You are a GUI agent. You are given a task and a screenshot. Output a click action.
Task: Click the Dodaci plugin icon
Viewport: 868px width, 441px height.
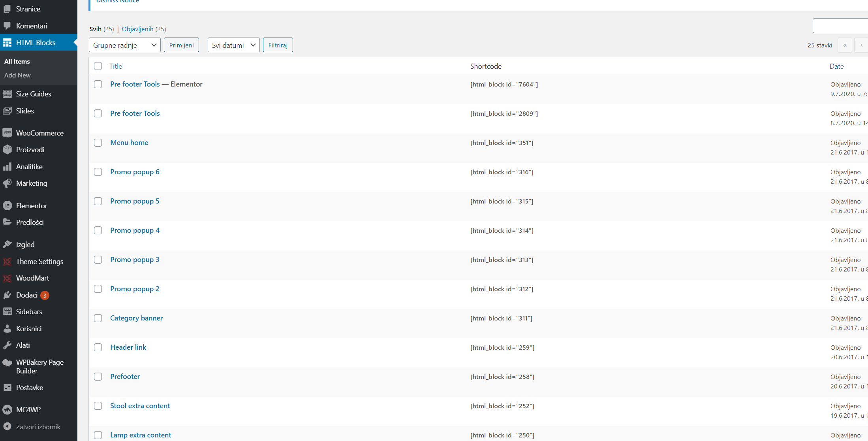7,295
